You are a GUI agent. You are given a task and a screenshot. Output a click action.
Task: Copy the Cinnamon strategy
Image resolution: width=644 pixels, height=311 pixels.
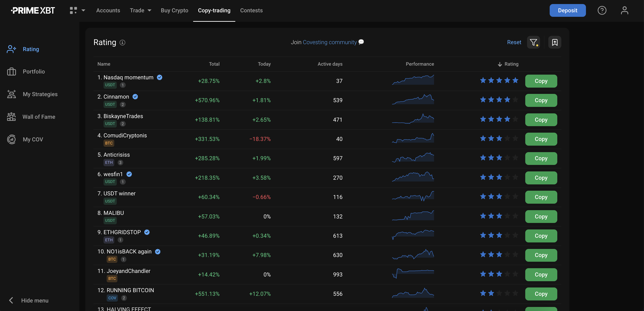541,100
